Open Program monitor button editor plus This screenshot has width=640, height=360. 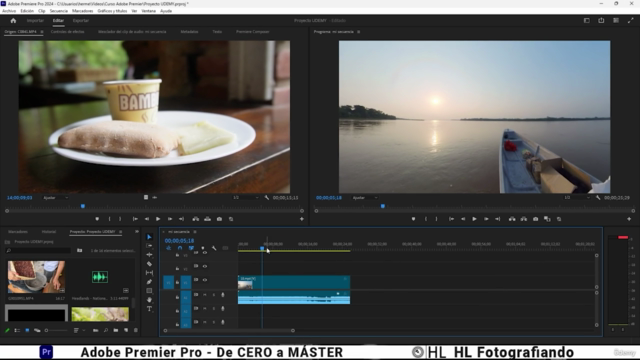(629, 219)
